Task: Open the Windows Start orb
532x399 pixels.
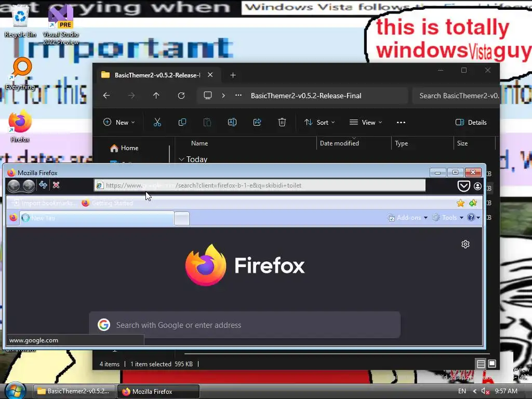Action: coord(15,390)
